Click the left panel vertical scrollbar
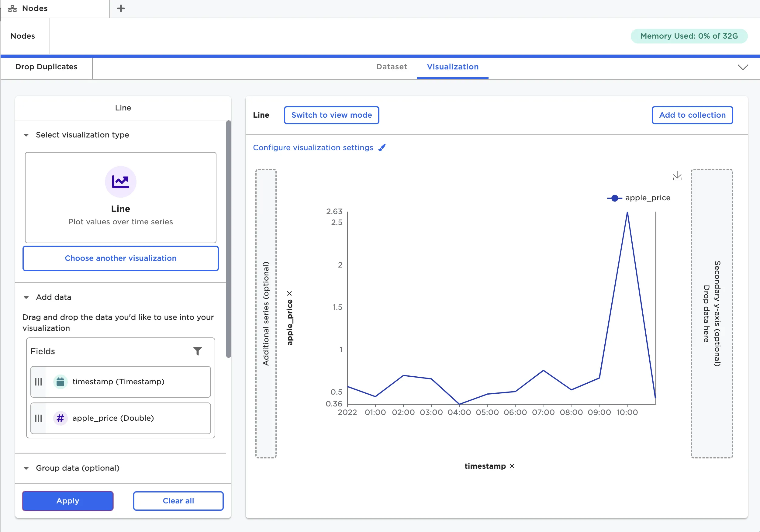760x532 pixels. [x=228, y=238]
